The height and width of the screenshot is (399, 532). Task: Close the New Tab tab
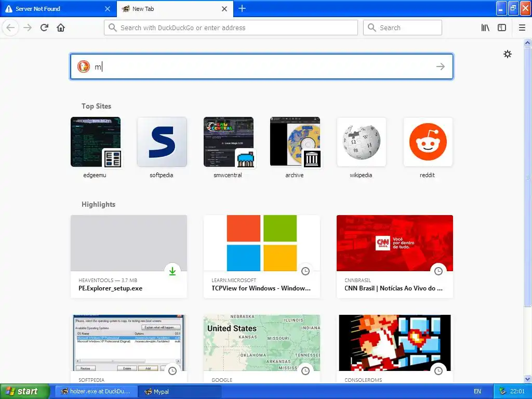[224, 9]
